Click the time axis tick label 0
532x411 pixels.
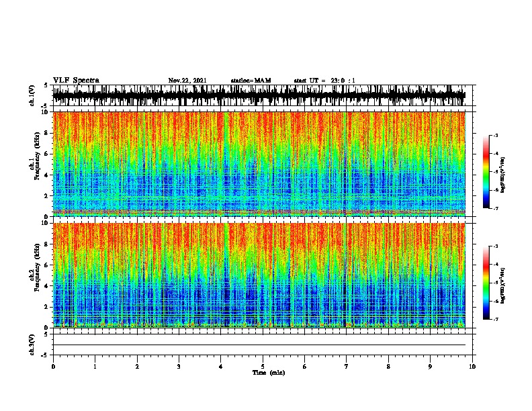point(53,367)
